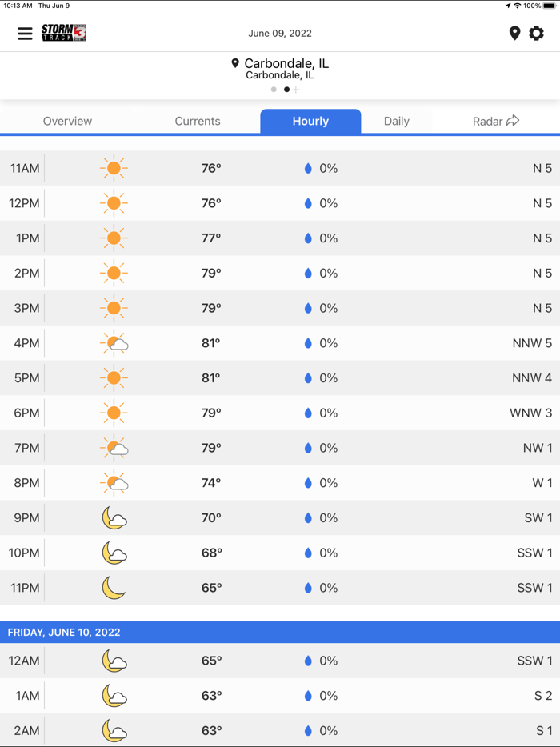
Task: Select the Hourly tab
Action: tap(310, 121)
